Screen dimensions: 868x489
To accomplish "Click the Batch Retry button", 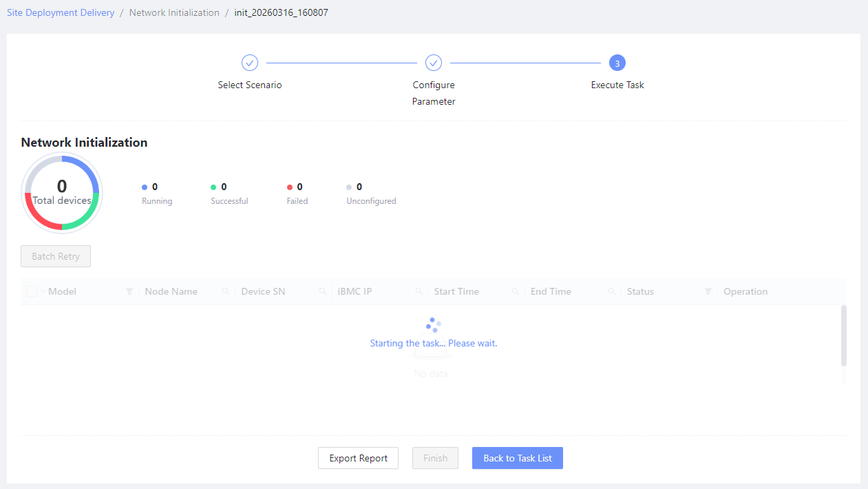I will pos(56,256).
